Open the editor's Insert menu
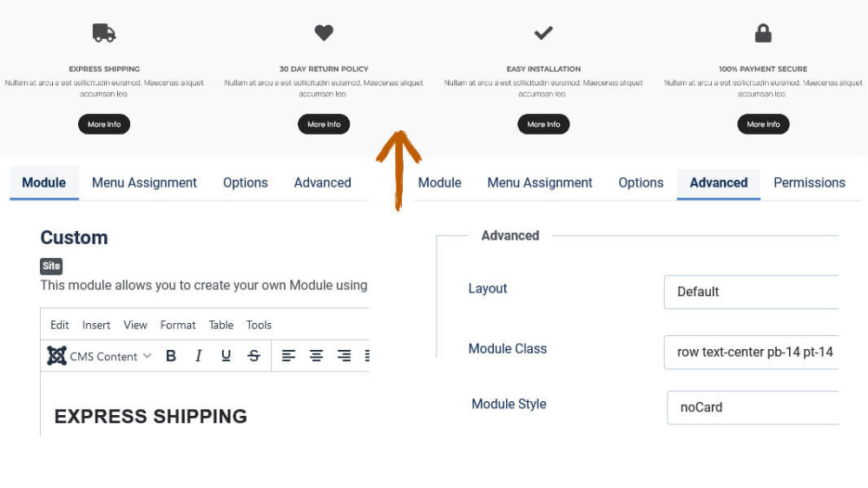 pyautogui.click(x=96, y=325)
